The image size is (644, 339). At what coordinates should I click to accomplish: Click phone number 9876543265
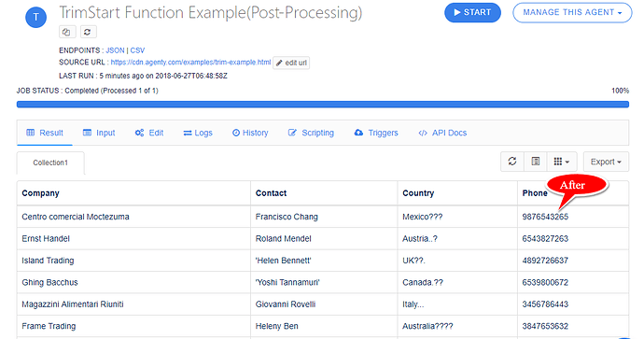[x=545, y=217]
